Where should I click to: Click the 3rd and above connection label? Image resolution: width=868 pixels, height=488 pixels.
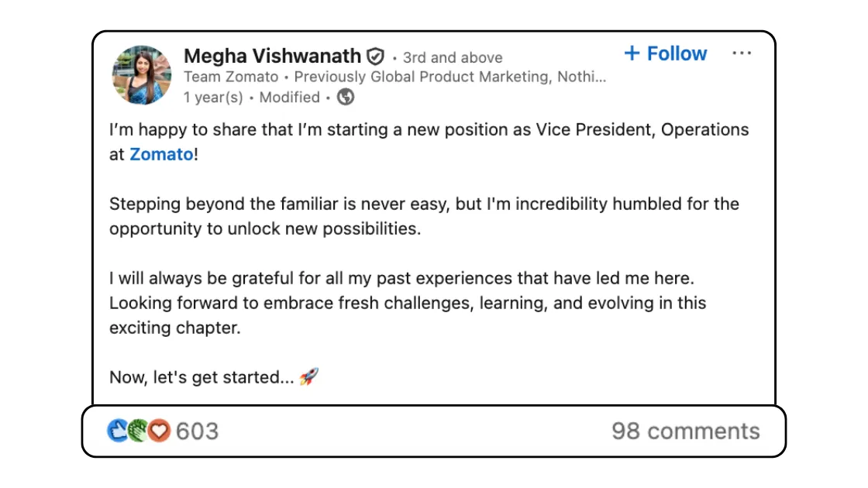tap(453, 57)
